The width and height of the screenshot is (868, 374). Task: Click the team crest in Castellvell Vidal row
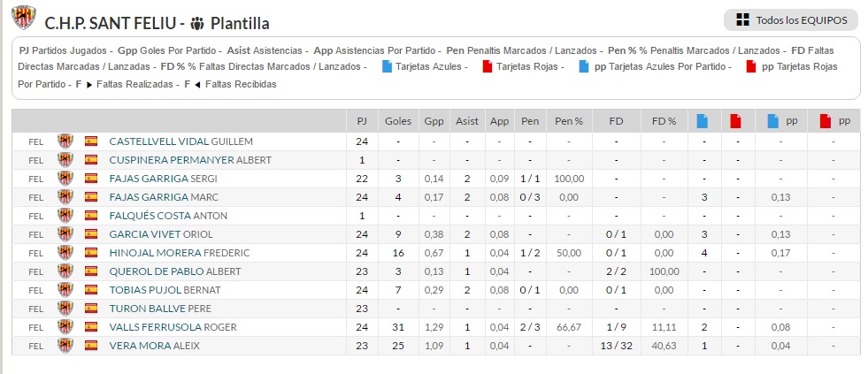pyautogui.click(x=65, y=141)
